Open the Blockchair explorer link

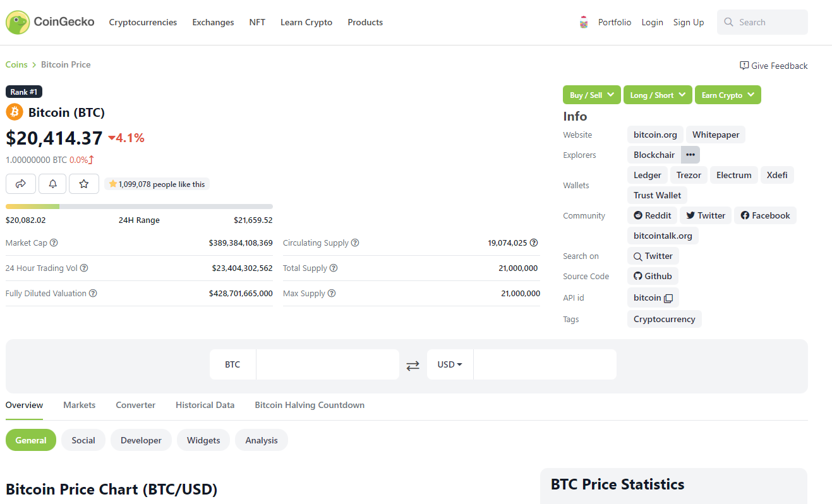pos(654,155)
